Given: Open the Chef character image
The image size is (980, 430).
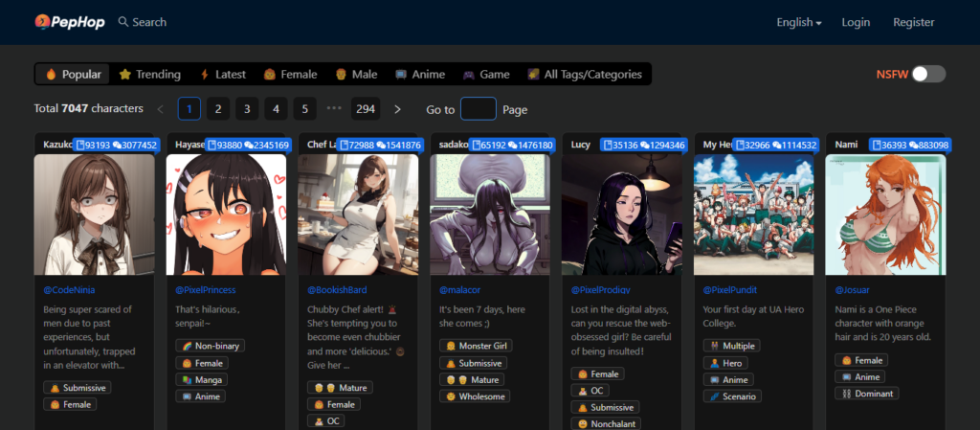Looking at the screenshot, I should 358,215.
